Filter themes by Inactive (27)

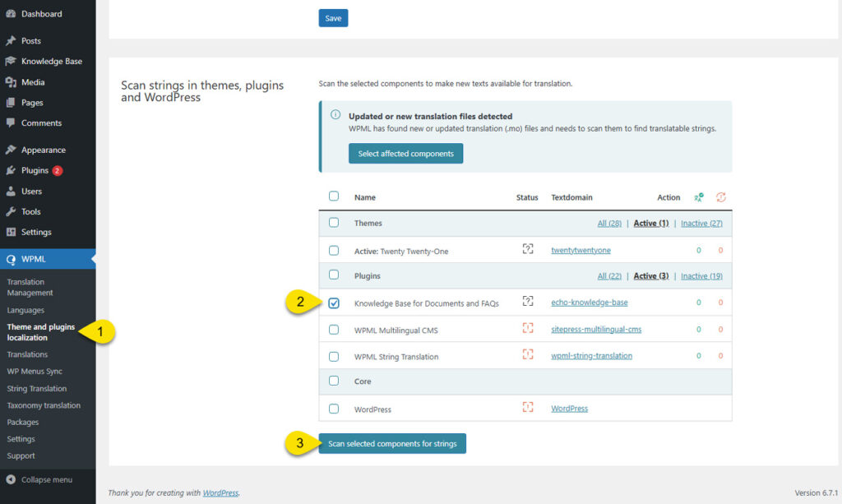(701, 224)
